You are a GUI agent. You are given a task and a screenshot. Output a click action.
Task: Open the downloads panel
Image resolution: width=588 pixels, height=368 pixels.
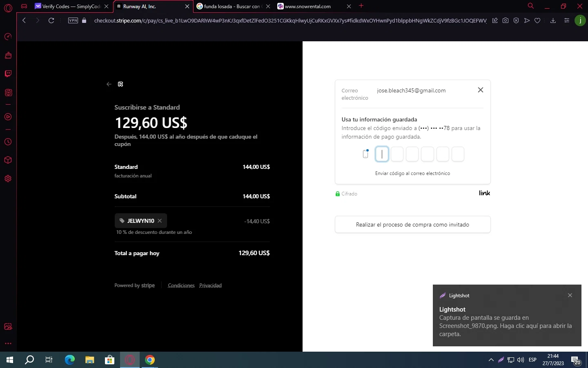pyautogui.click(x=553, y=20)
